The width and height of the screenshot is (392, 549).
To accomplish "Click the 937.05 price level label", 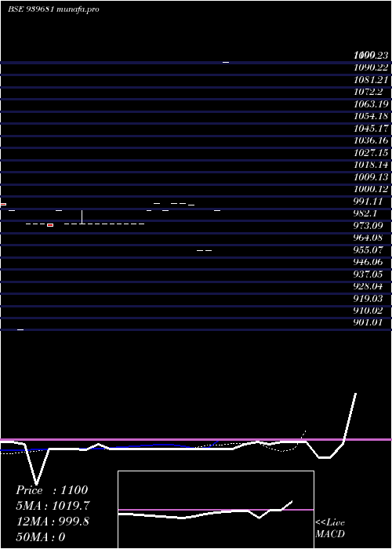I will [x=368, y=274].
